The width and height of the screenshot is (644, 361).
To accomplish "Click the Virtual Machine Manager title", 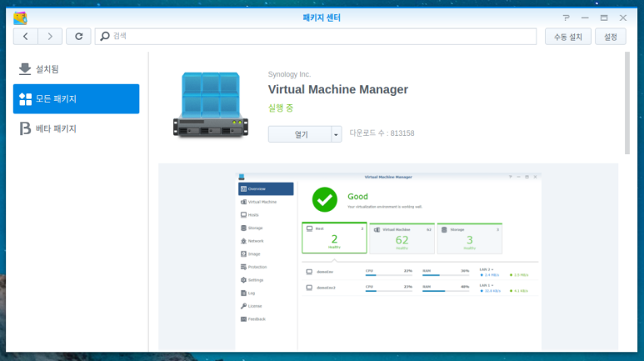I will (338, 89).
